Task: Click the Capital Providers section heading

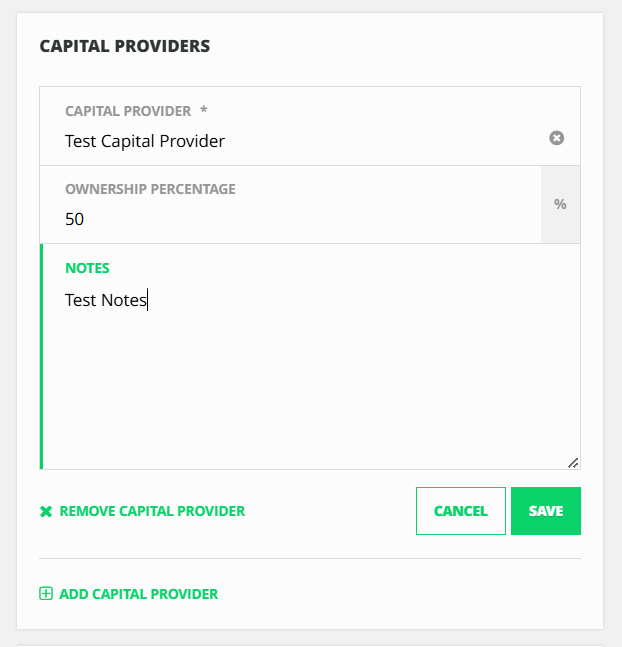Action: 124,46
